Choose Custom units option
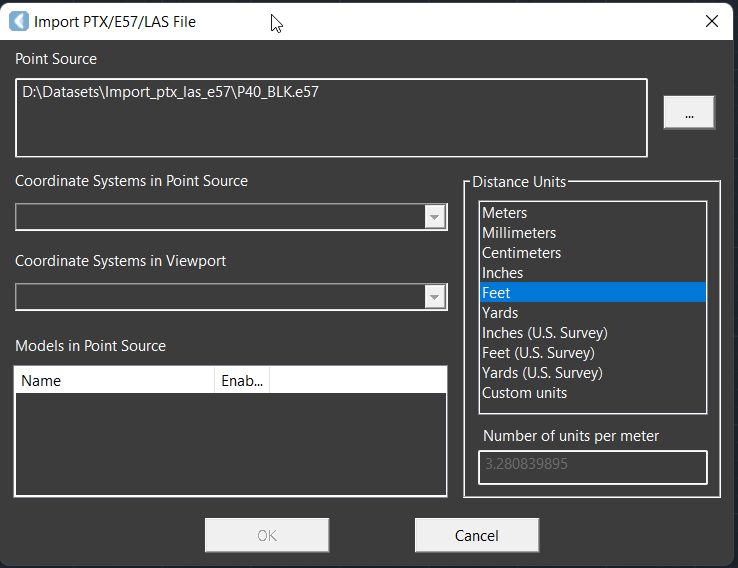Screen dimensions: 738x568 524,393
